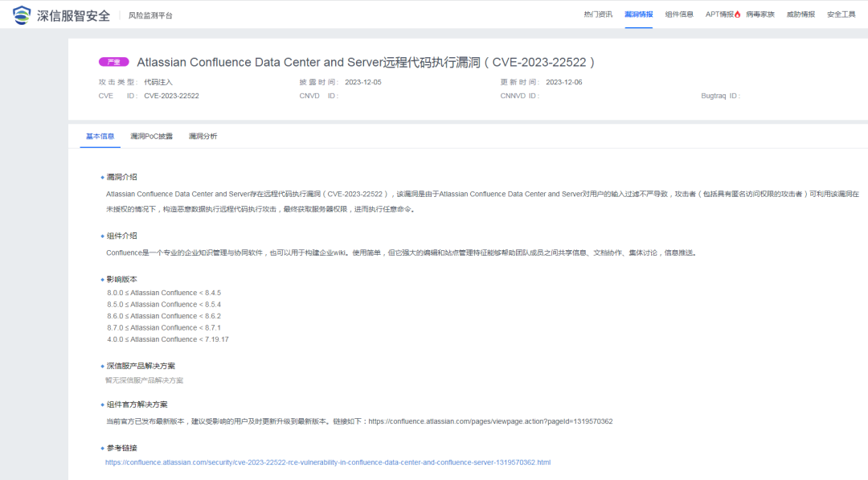868x480 pixels.
Task: Click the CVE ID value CVE-2023-22522
Action: pos(172,96)
